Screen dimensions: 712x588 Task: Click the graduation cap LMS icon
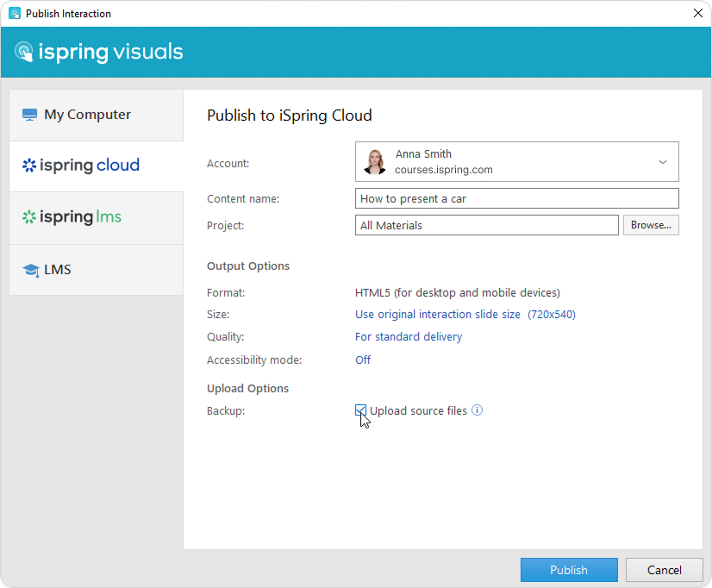pyautogui.click(x=30, y=270)
